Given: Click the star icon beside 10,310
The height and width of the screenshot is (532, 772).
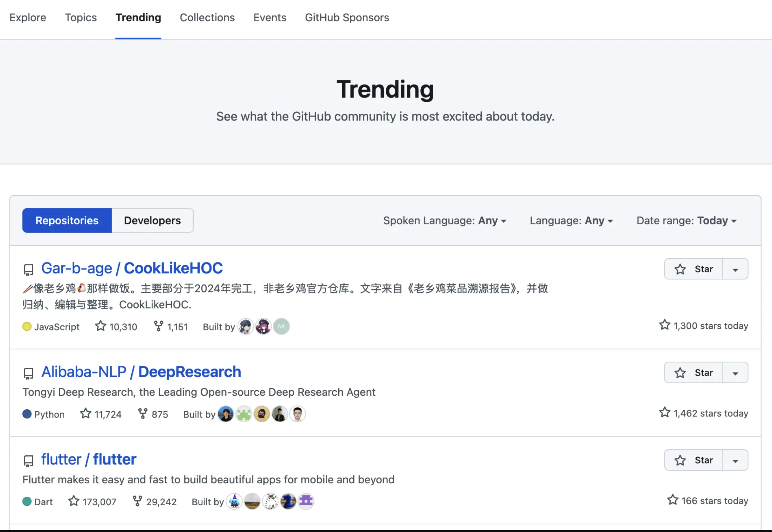Looking at the screenshot, I should pyautogui.click(x=100, y=326).
